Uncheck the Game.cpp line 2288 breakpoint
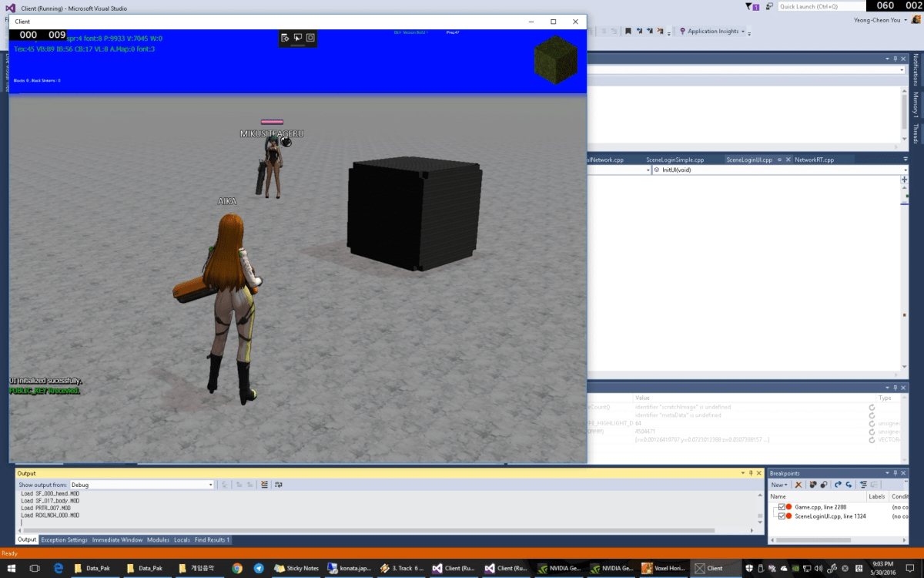924x578 pixels. [782, 507]
